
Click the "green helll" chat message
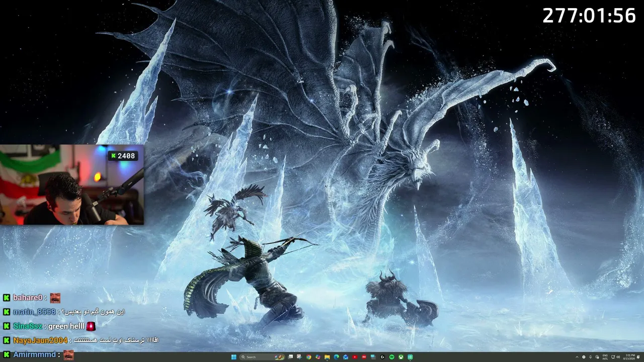coord(66,326)
